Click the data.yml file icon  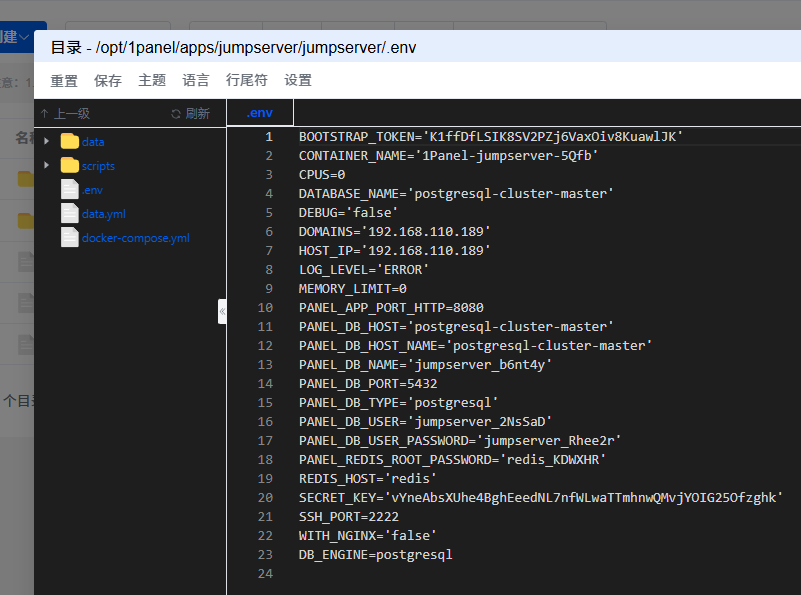click(69, 214)
